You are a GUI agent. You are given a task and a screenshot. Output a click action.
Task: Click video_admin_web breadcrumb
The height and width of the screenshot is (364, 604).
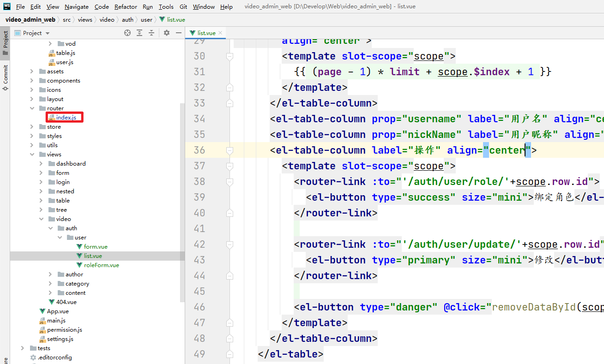pos(30,19)
